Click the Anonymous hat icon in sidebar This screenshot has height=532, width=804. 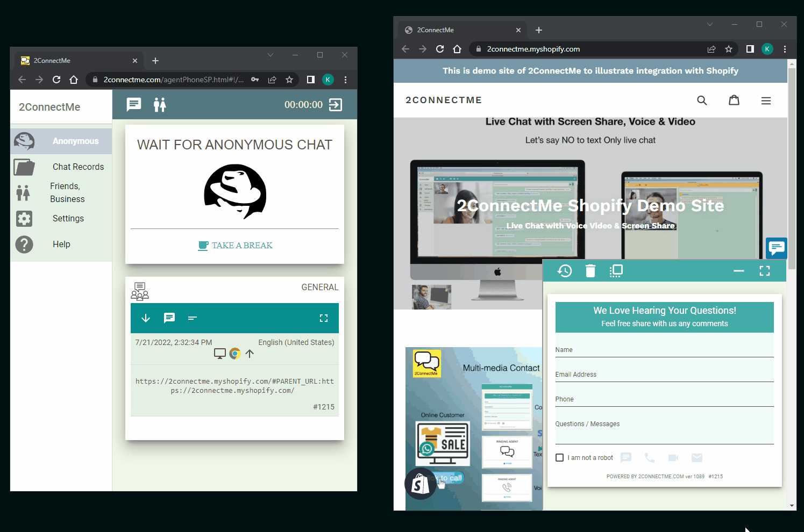(24, 141)
